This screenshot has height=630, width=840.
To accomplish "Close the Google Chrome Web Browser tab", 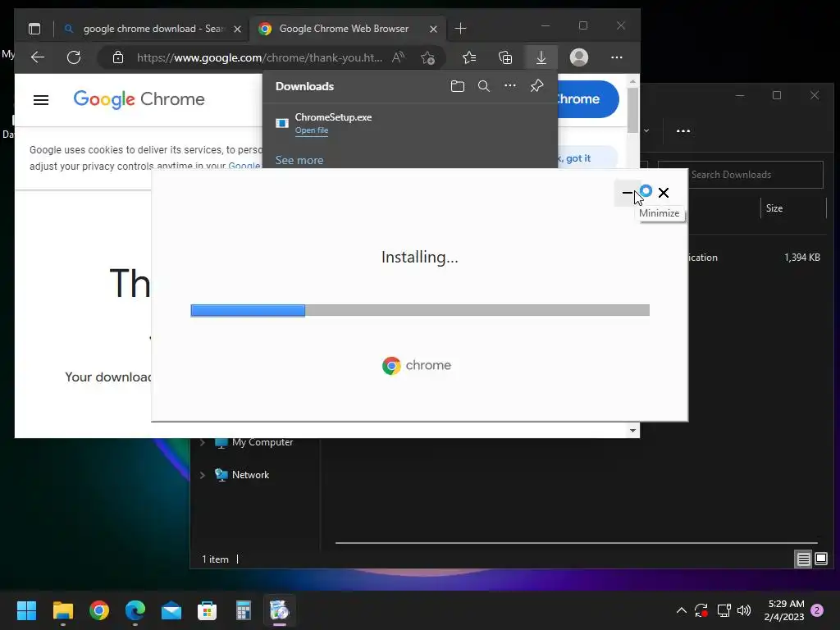I will pyautogui.click(x=433, y=29).
